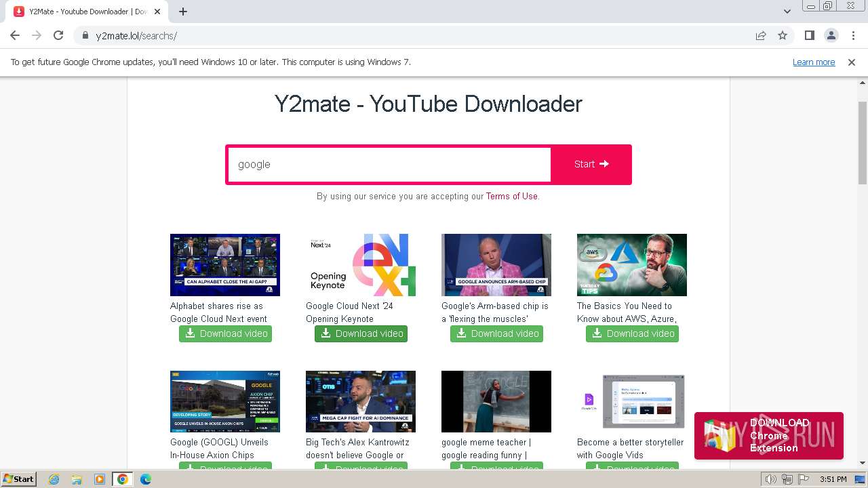Click the page vertical scrollbar thumb
This screenshot has width=868, height=488.
point(863,142)
